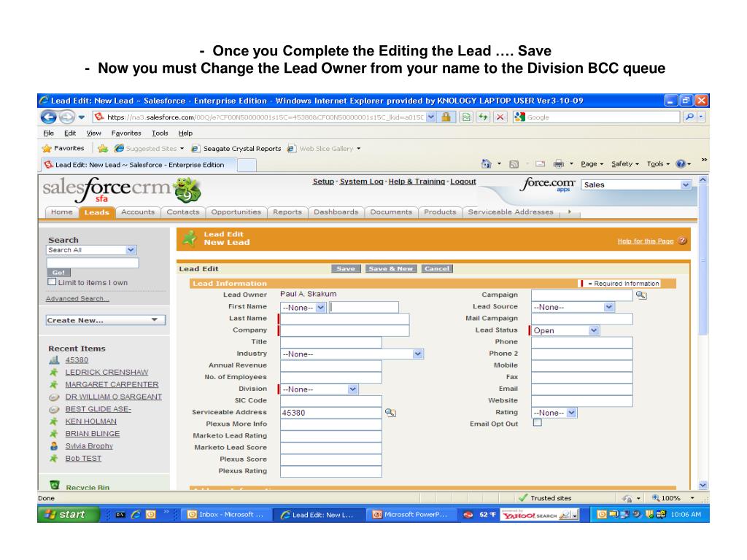This screenshot has width=747, height=560.
Task: Click the Read Mail toolbar icon
Action: 540,164
